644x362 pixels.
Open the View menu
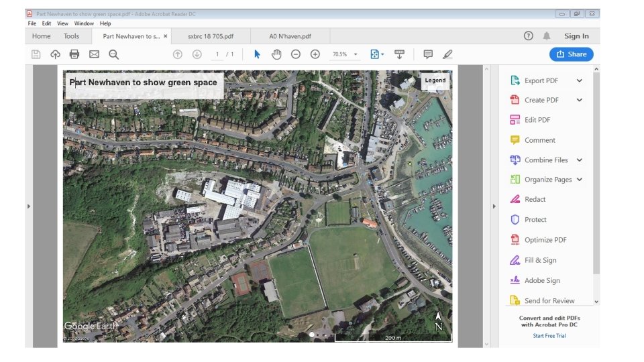click(x=62, y=23)
